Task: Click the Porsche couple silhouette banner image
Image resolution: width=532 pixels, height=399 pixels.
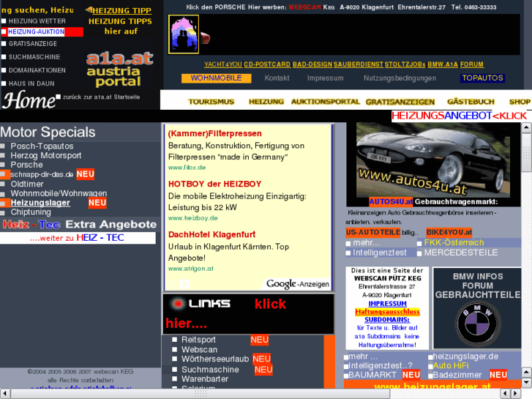Action: click(184, 34)
